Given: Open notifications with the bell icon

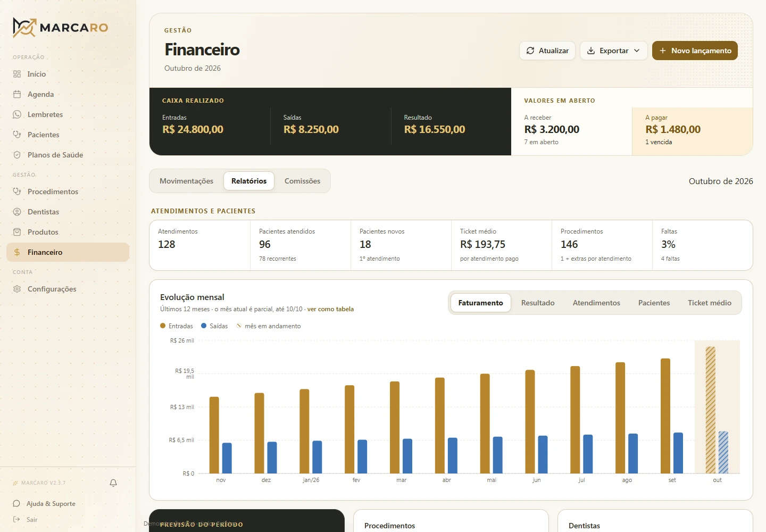Looking at the screenshot, I should point(113,483).
